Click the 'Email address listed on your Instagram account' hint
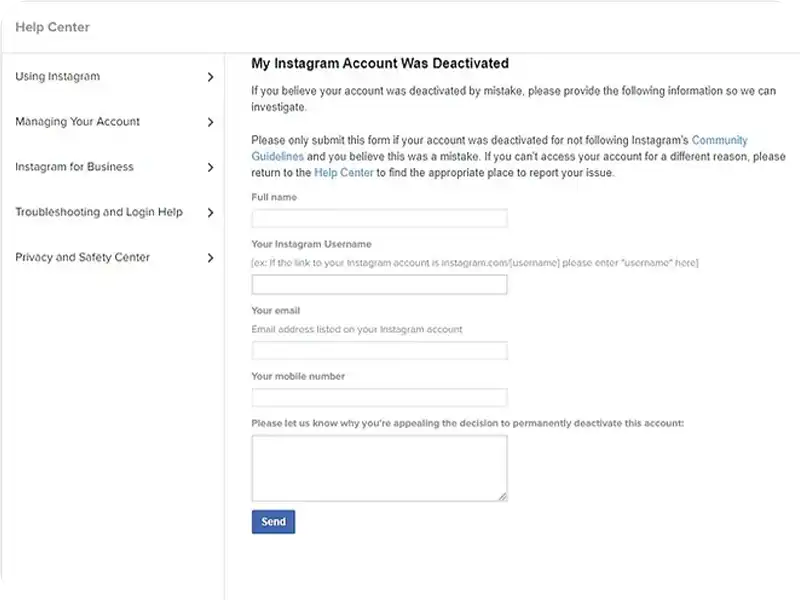The image size is (800, 600). (357, 330)
